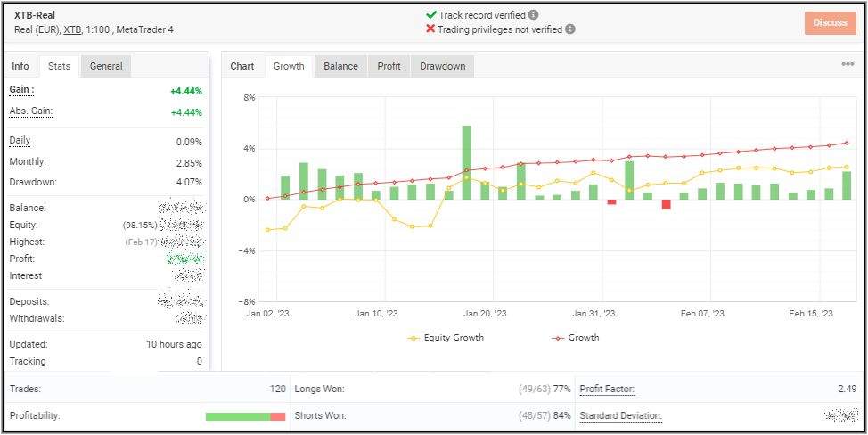Open the General tab

pyautogui.click(x=106, y=66)
